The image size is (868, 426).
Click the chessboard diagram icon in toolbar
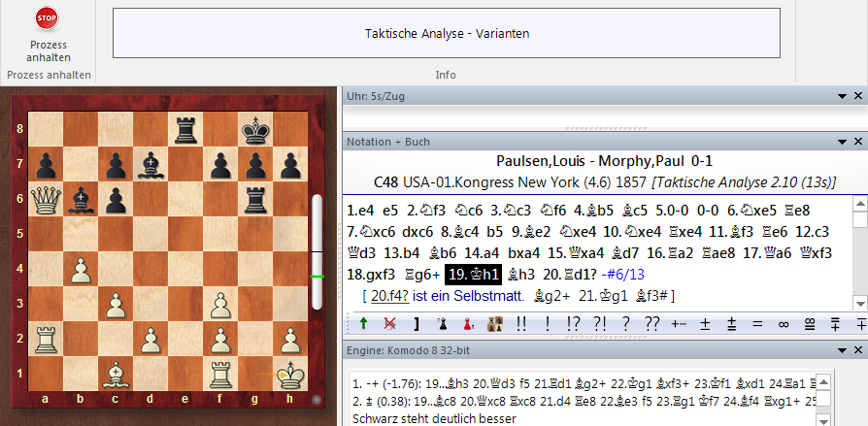click(x=494, y=323)
